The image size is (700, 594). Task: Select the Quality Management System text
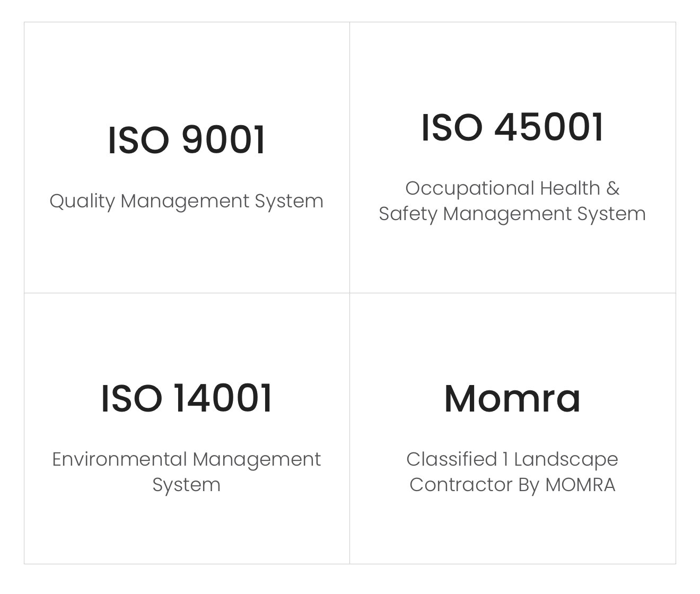(187, 201)
